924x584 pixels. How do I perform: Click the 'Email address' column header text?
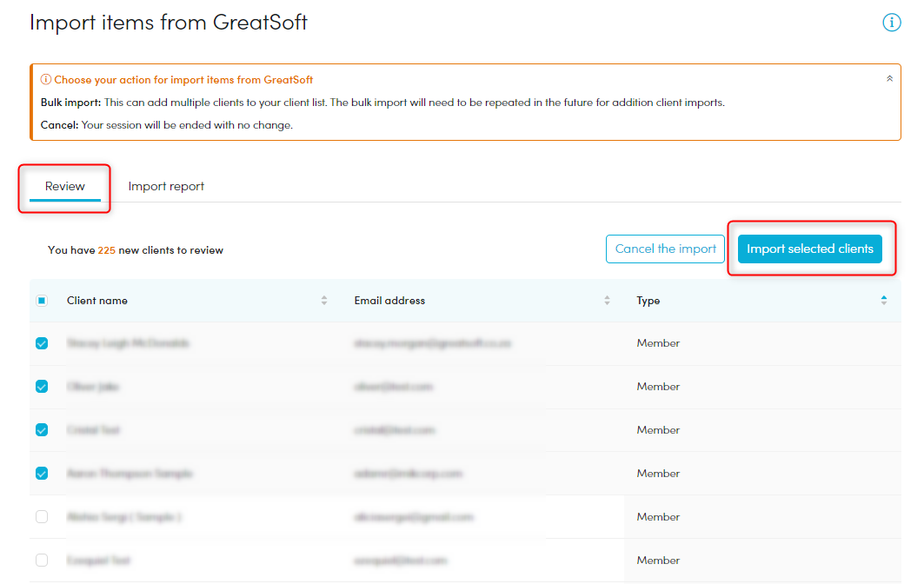point(389,301)
